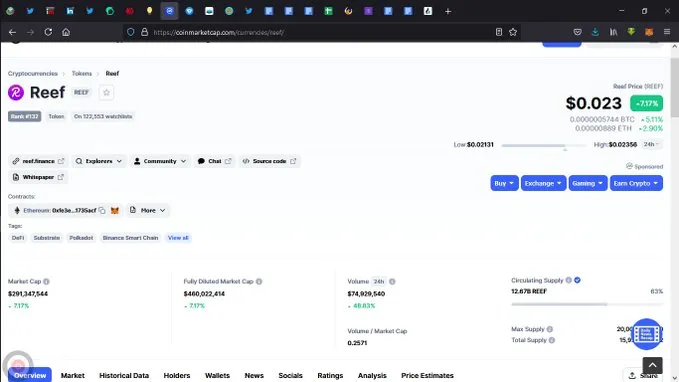The height and width of the screenshot is (382, 679).
Task: Open the Historical Data tab
Action: [124, 376]
